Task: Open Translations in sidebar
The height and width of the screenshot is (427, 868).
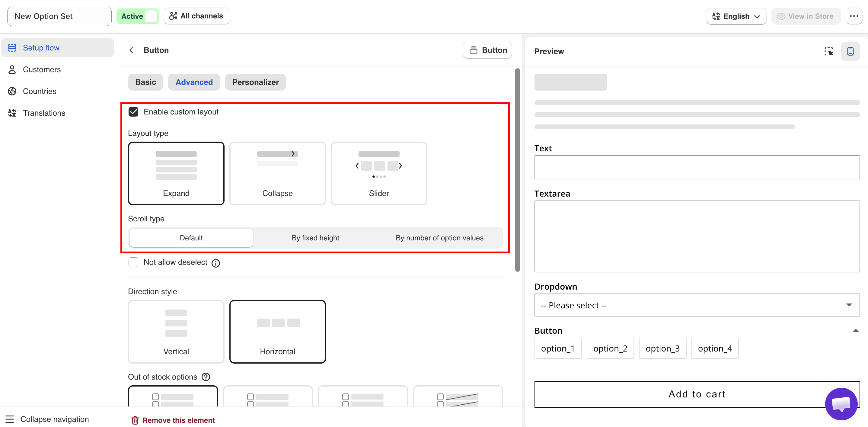Action: pos(58,113)
